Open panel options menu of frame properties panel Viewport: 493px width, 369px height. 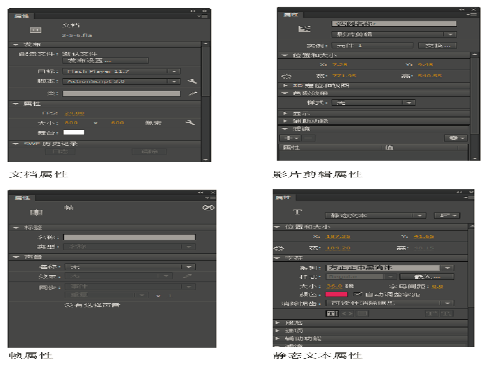tap(211, 198)
